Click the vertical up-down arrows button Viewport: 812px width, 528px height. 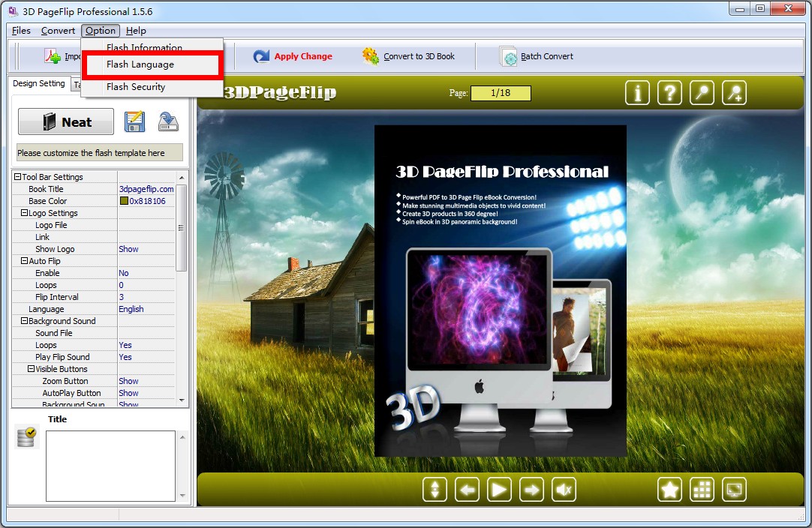435,489
